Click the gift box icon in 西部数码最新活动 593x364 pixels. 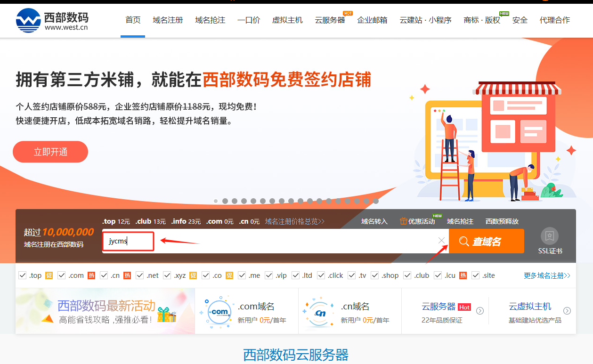(167, 314)
